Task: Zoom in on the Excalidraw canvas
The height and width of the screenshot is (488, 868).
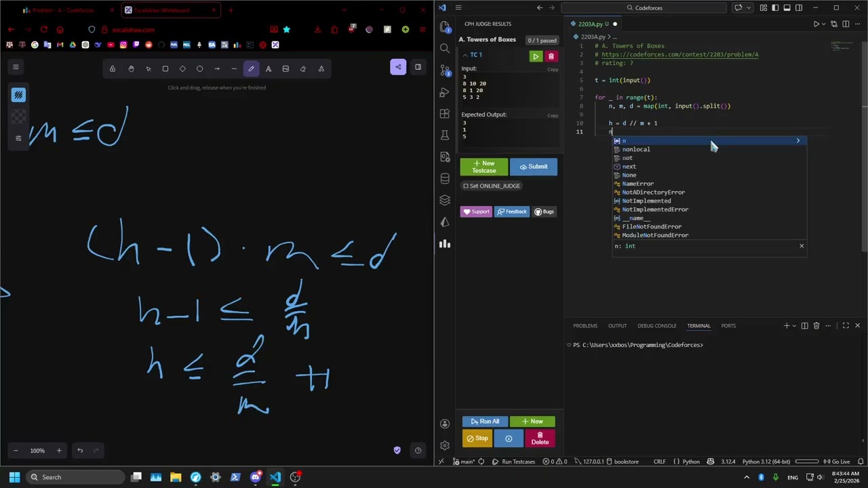Action: (x=59, y=451)
